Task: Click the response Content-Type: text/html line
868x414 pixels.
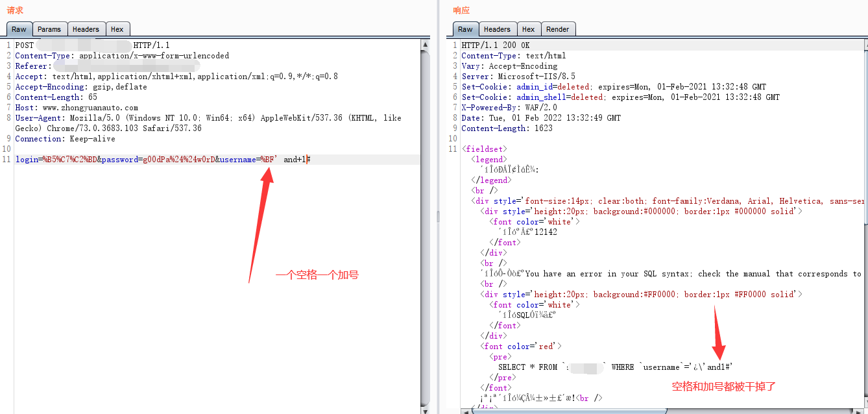Action: point(514,56)
